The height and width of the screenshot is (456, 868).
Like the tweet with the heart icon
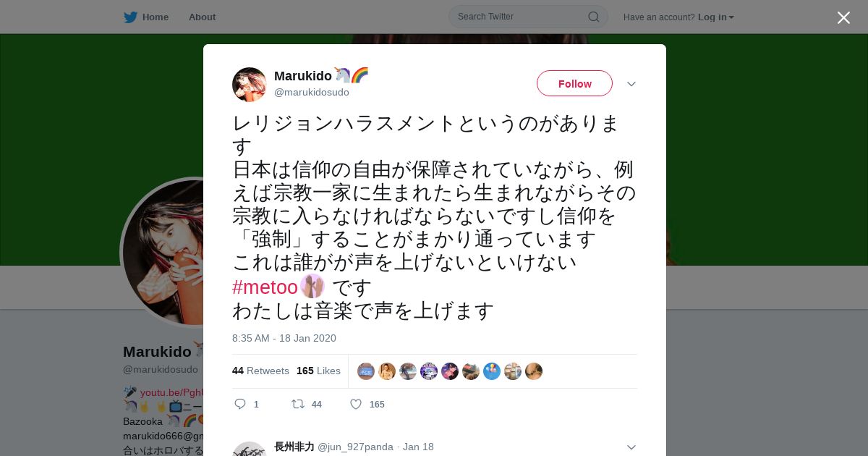(356, 404)
